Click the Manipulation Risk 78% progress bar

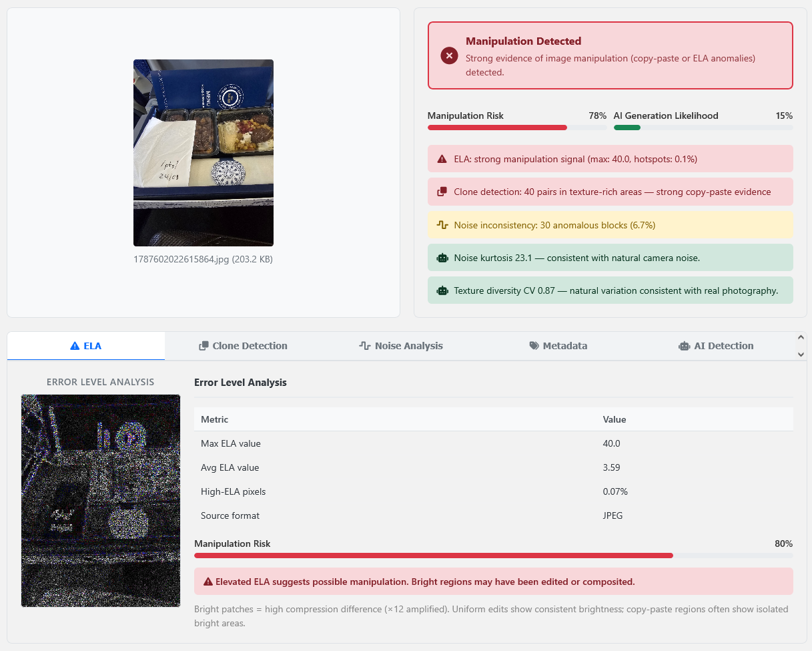coord(517,128)
